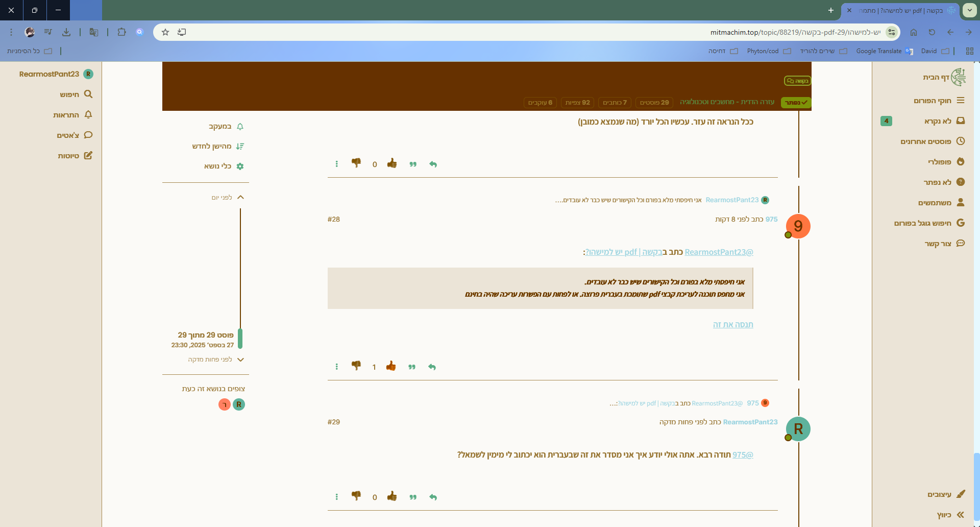Downvote post #29 with thumbs down
The height and width of the screenshot is (527, 980).
point(356,496)
